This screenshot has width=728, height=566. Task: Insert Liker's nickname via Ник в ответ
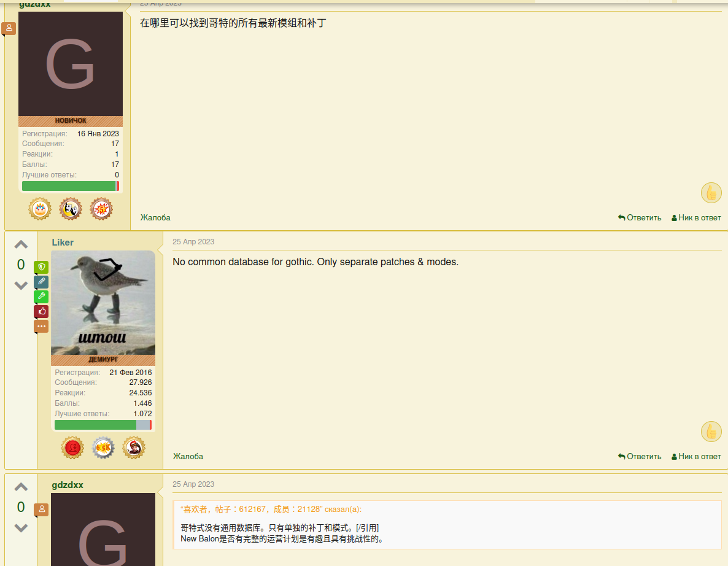[696, 456]
